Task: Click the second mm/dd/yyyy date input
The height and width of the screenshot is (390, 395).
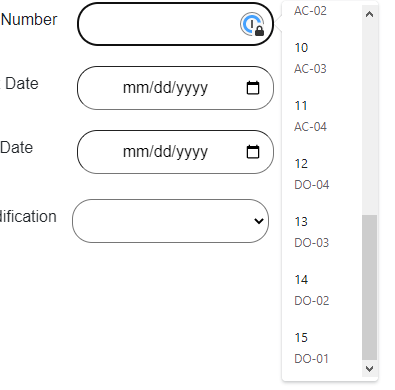Action: coord(175,152)
